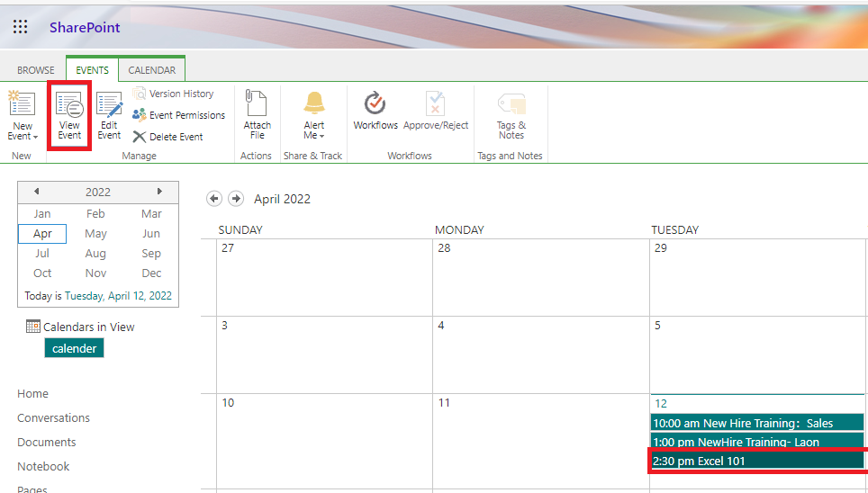
Task: Click date 3 in the calendar grid
Action: click(x=224, y=326)
